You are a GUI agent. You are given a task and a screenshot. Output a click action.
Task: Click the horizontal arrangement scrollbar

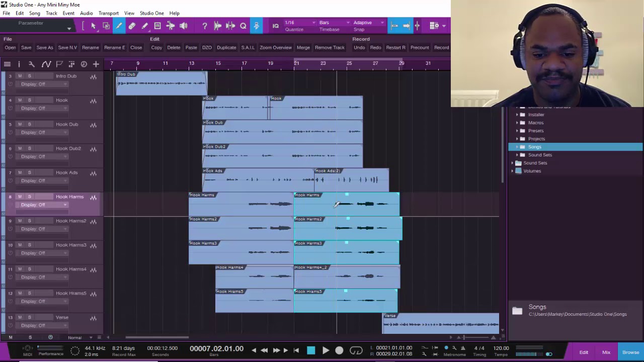click(x=156, y=337)
